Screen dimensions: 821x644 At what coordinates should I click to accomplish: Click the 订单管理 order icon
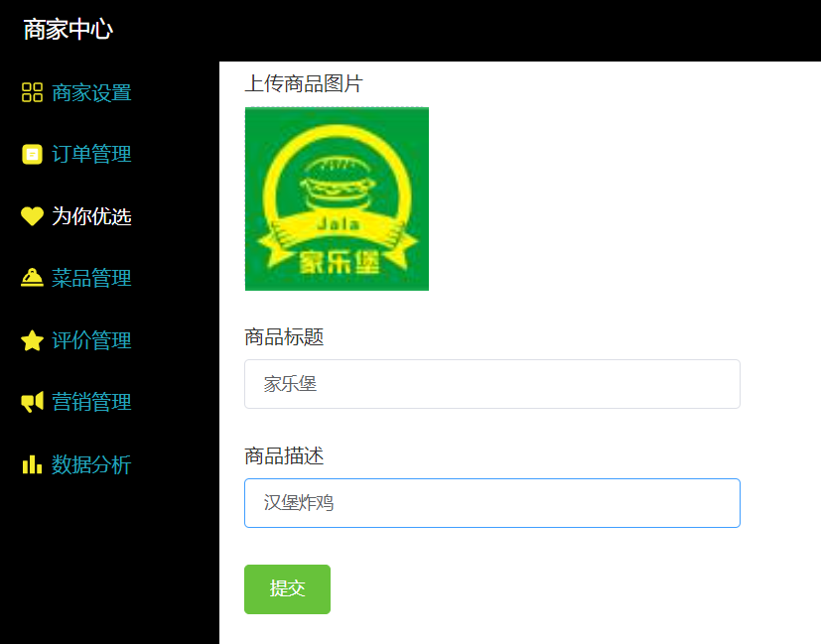pos(32,155)
